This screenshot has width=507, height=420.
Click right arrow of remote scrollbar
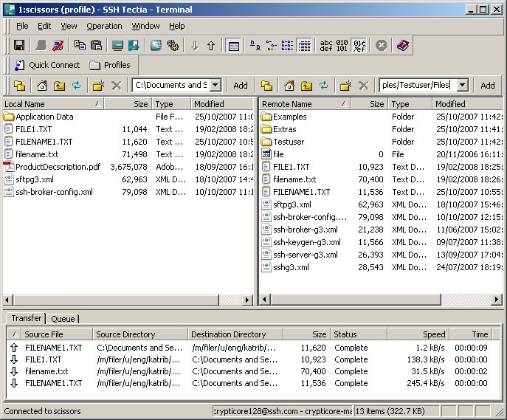coord(497,300)
